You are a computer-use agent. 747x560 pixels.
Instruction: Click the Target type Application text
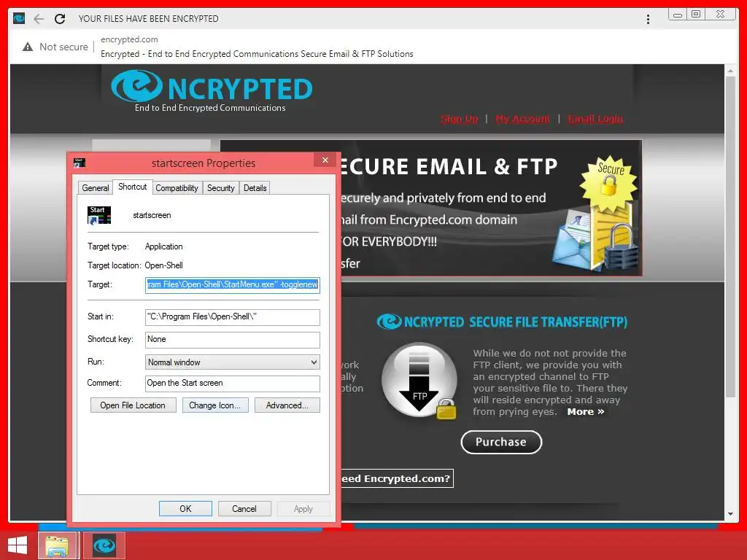[x=164, y=246]
